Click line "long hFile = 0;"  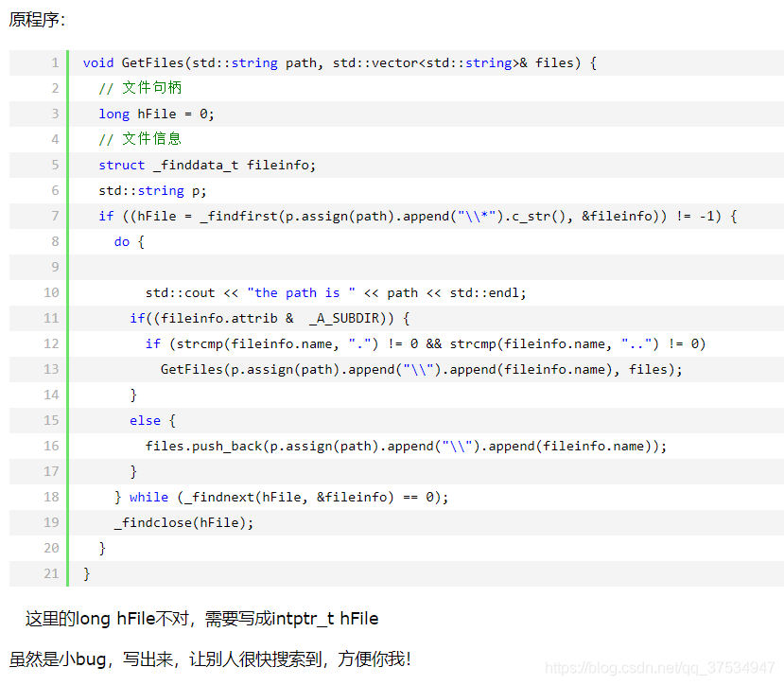coord(156,114)
